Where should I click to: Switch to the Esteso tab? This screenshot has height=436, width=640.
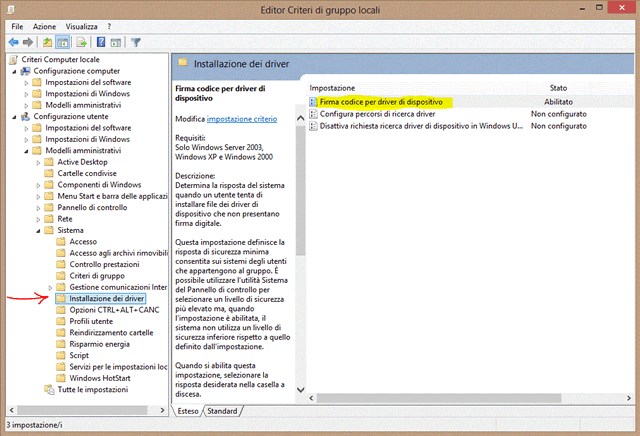pos(188,411)
